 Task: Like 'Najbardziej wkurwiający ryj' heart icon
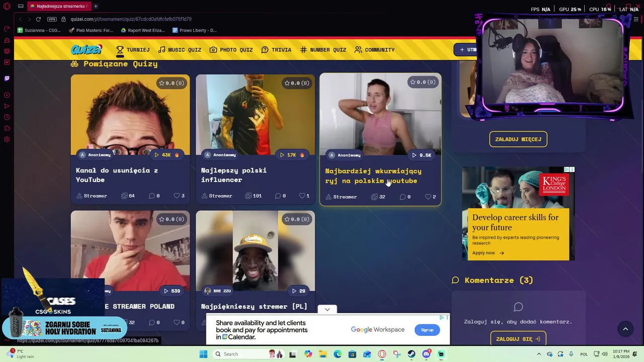(428, 197)
